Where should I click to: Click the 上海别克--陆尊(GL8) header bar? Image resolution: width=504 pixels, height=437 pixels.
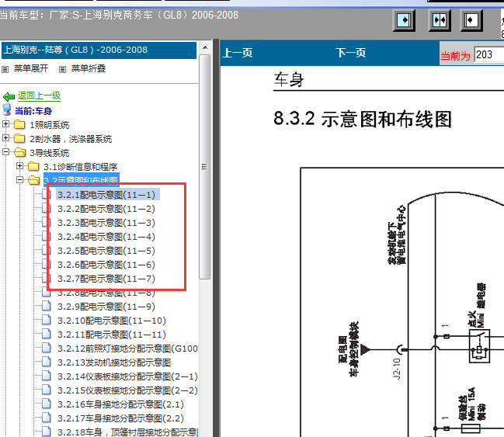click(x=99, y=50)
